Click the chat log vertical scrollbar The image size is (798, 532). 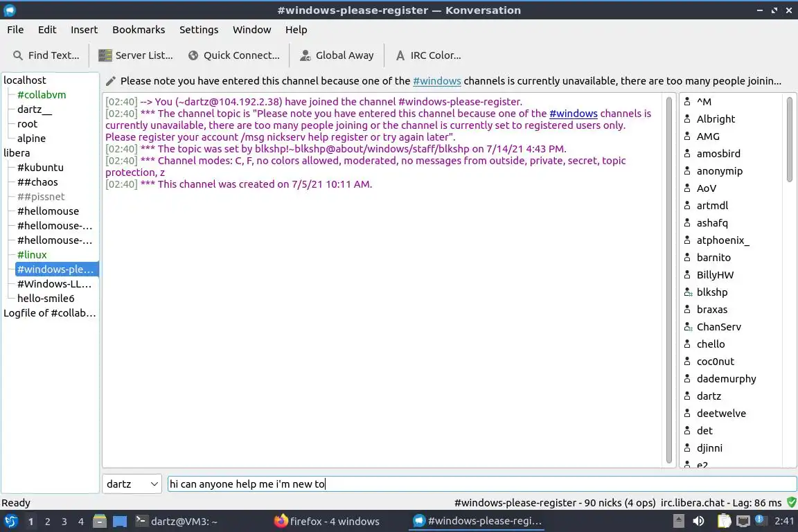coord(668,279)
